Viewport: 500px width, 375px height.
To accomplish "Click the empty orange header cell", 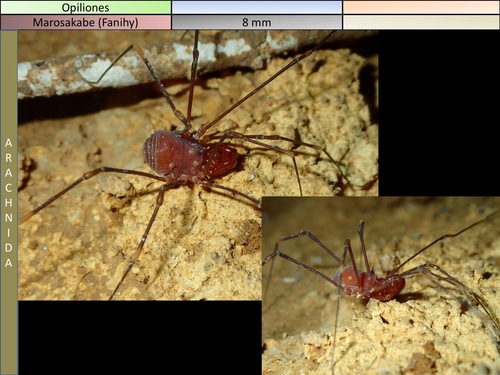I will click(421, 7).
